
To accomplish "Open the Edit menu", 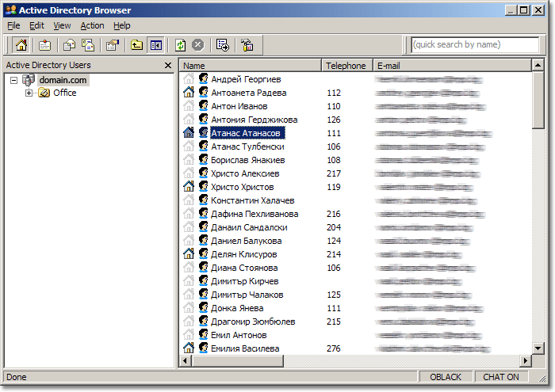I will (x=36, y=26).
